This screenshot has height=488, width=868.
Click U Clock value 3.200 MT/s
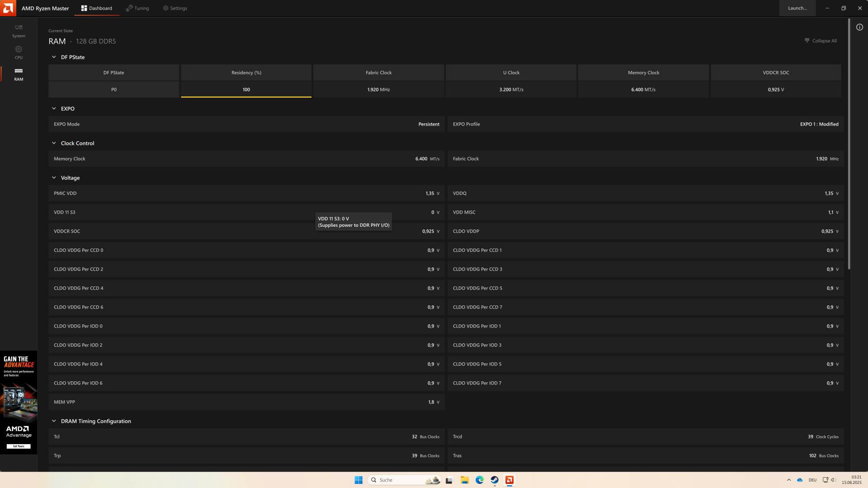pos(511,89)
